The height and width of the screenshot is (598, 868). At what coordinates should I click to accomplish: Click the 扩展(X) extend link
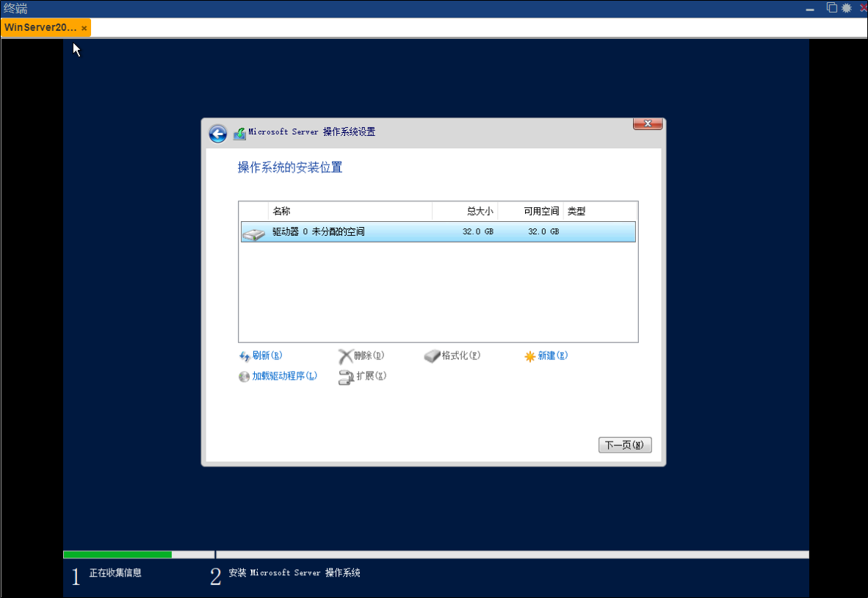coord(371,376)
